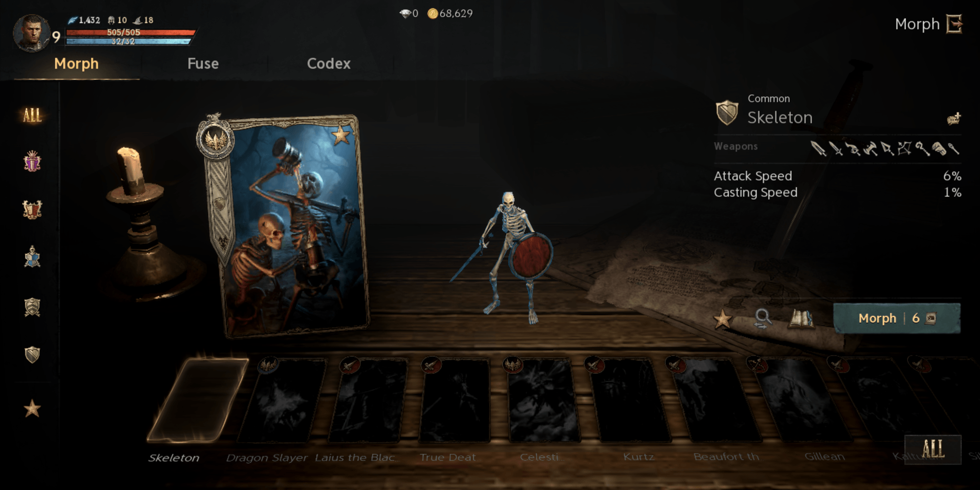Image resolution: width=980 pixels, height=490 pixels.
Task: Toggle the star rating filter on Skeleton
Action: [720, 319]
